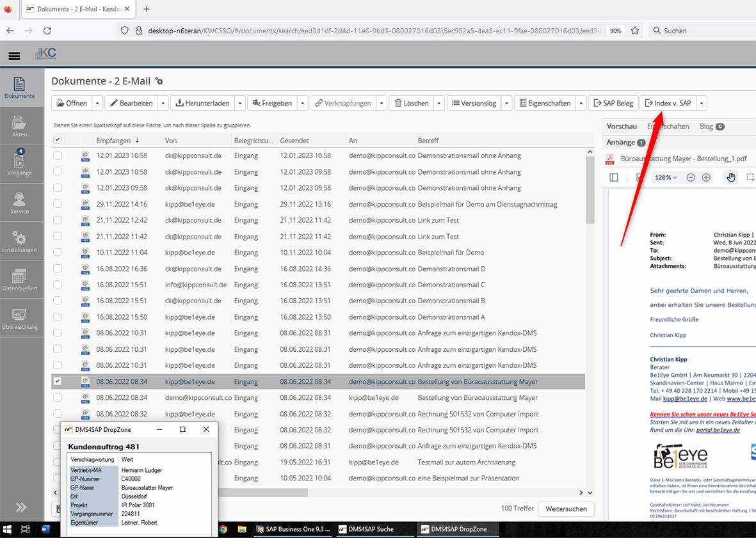Open Datenquellen from the sidebar

[19, 280]
